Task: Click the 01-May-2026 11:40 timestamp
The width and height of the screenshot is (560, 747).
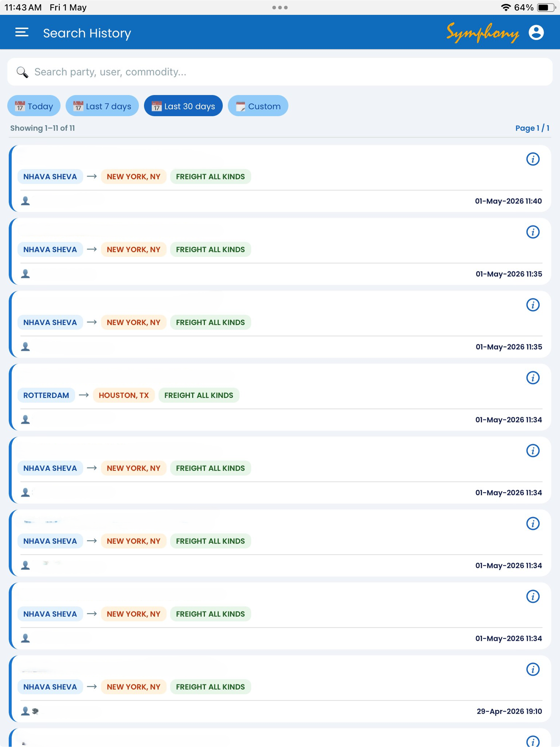Action: click(508, 201)
